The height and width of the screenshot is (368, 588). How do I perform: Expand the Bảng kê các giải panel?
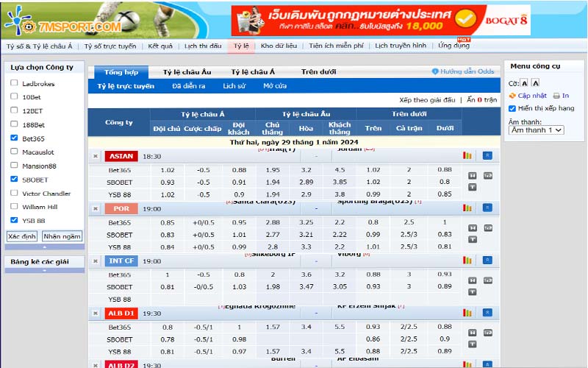click(x=45, y=270)
